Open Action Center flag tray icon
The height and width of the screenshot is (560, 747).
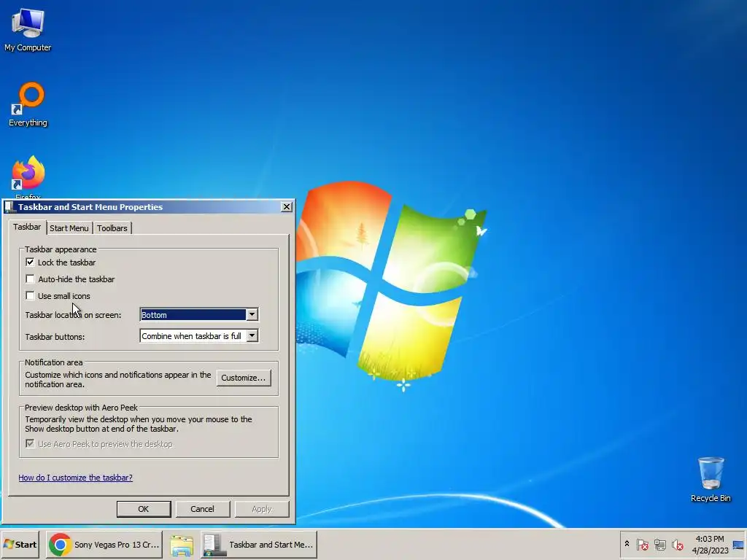click(642, 544)
